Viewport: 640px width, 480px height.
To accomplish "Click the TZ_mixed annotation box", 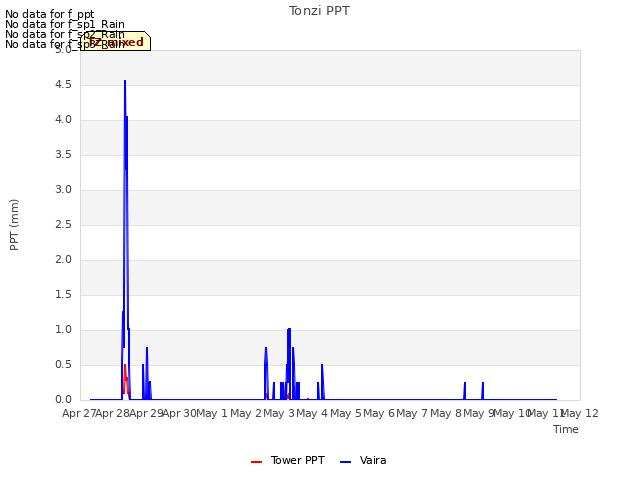I will pos(116,41).
